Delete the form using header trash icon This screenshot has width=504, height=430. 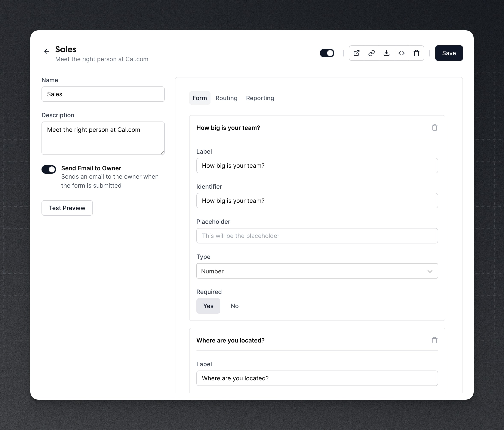[417, 53]
